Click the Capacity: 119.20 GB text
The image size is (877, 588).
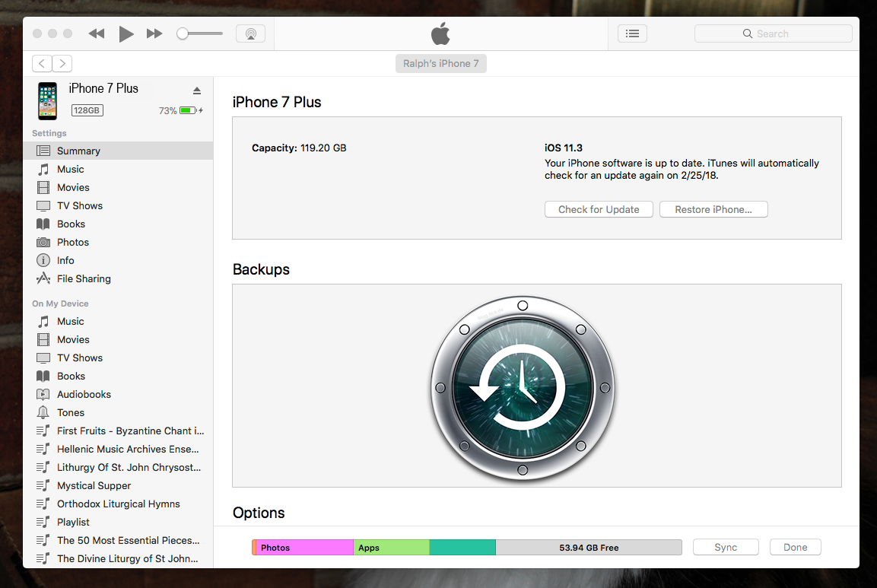pyautogui.click(x=299, y=148)
